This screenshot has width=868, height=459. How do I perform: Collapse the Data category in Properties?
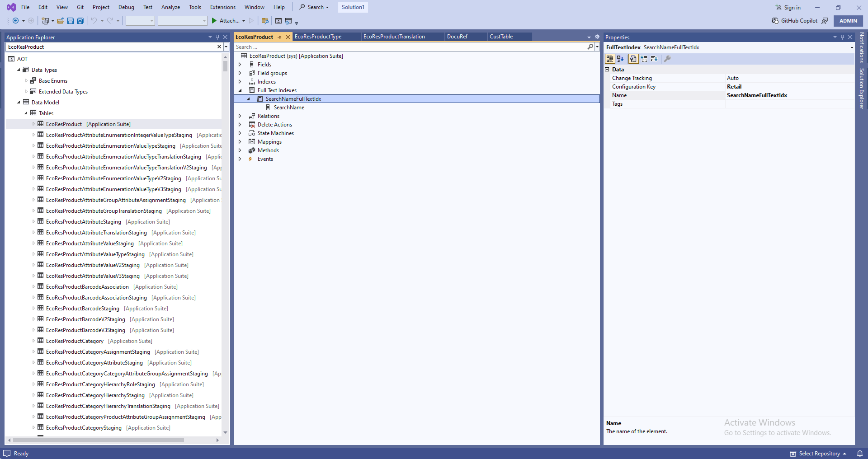click(x=607, y=70)
